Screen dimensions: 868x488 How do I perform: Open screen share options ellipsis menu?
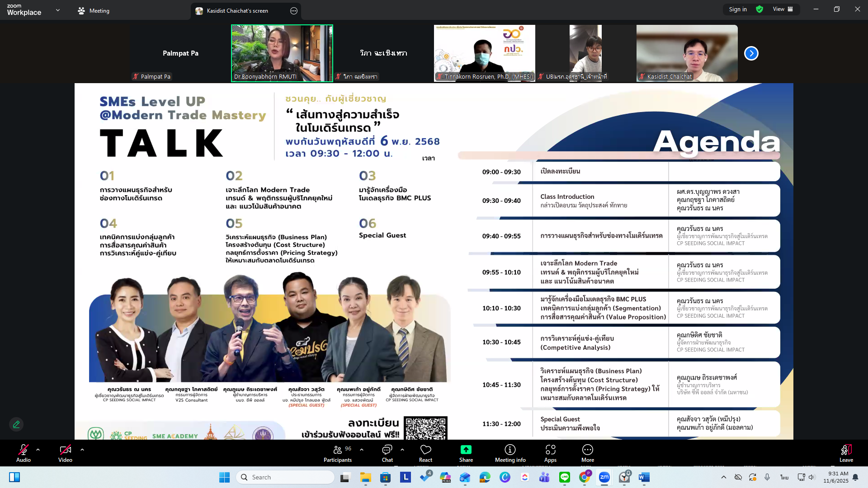coord(294,11)
